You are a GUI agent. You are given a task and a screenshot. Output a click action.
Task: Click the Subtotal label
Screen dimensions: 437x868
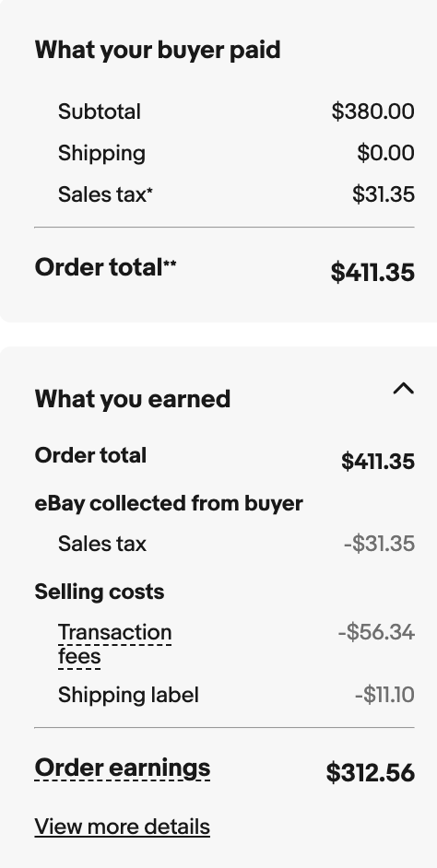point(100,111)
